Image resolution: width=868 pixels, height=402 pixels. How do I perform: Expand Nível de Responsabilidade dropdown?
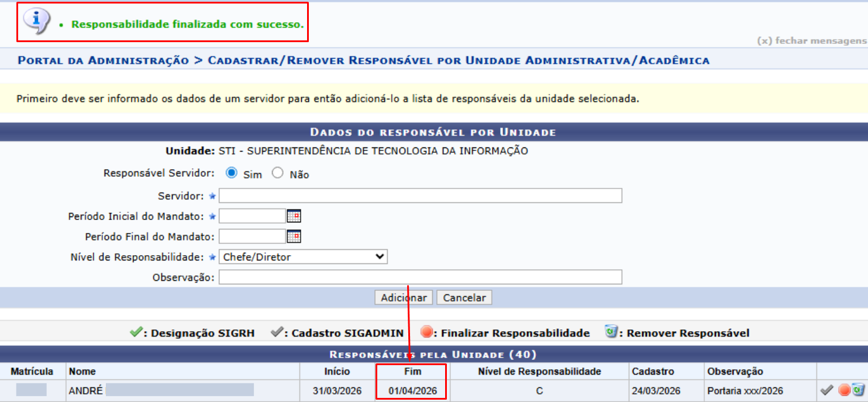click(x=303, y=257)
